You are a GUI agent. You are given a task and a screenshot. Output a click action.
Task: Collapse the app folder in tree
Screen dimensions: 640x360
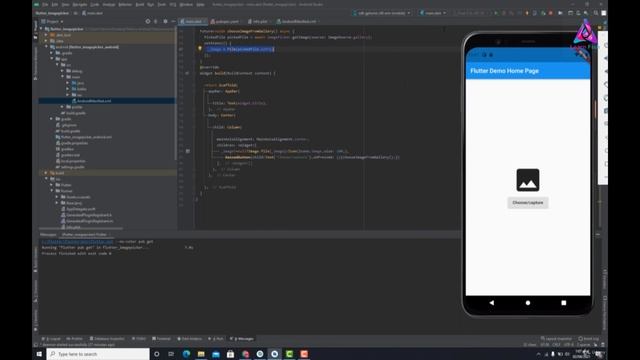(x=52, y=59)
